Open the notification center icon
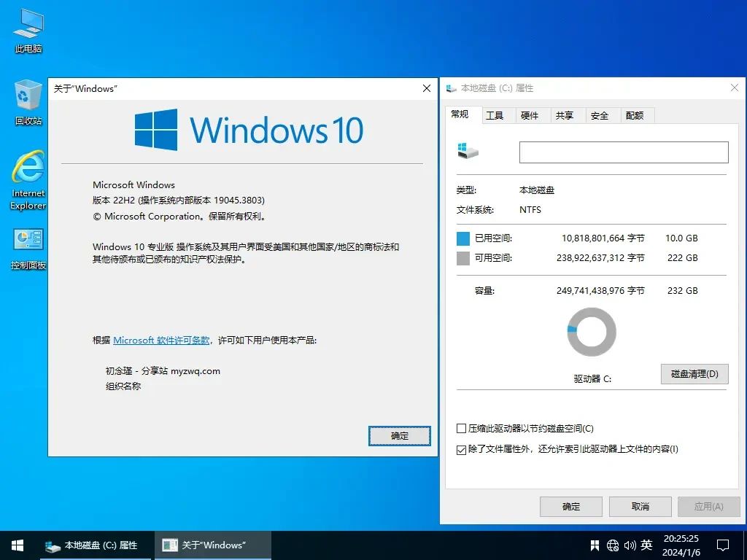The width and height of the screenshot is (747, 560). click(x=723, y=545)
